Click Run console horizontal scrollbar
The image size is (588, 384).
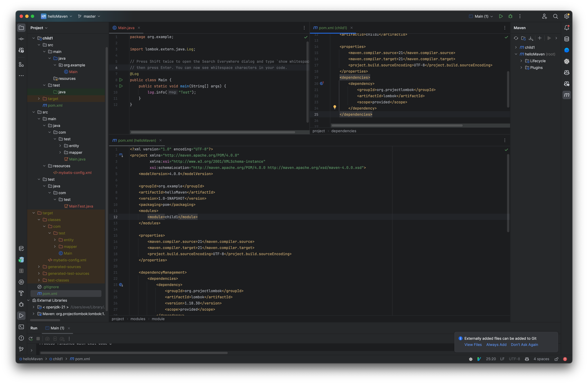pyautogui.click(x=134, y=353)
